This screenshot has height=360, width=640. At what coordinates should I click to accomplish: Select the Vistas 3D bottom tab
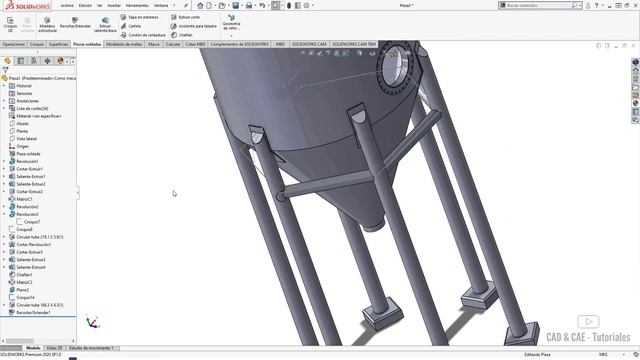[x=54, y=348]
